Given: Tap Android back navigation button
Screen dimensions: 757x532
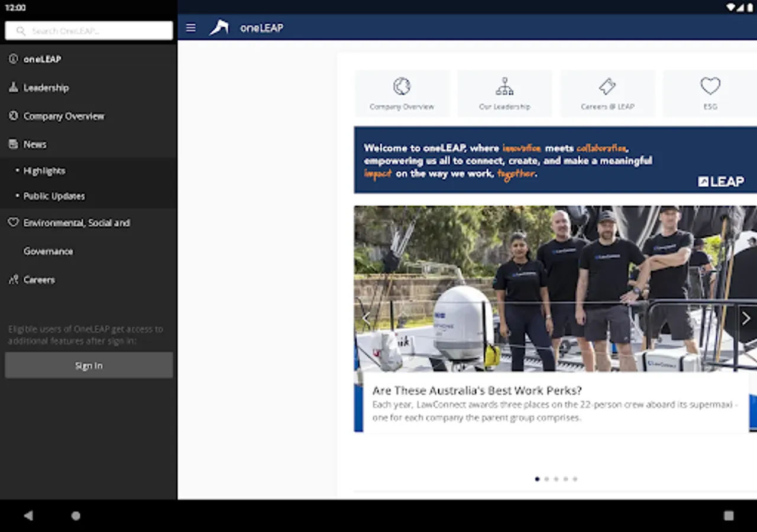Looking at the screenshot, I should (x=28, y=515).
